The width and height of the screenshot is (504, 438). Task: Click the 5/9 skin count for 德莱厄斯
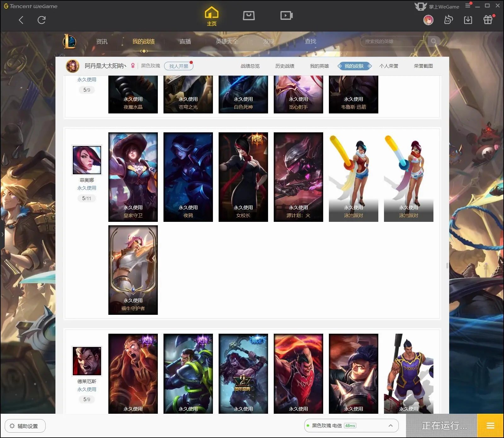click(x=87, y=399)
